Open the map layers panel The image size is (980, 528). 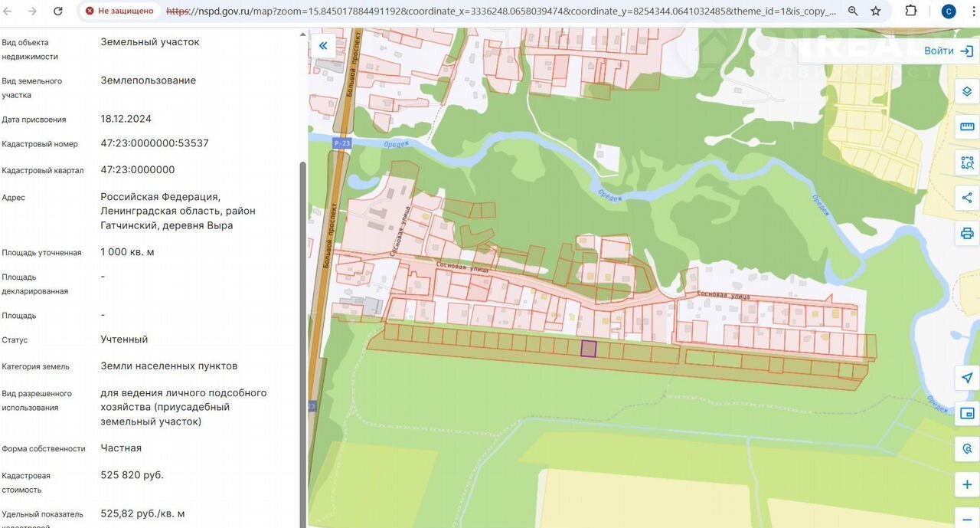[x=967, y=92]
